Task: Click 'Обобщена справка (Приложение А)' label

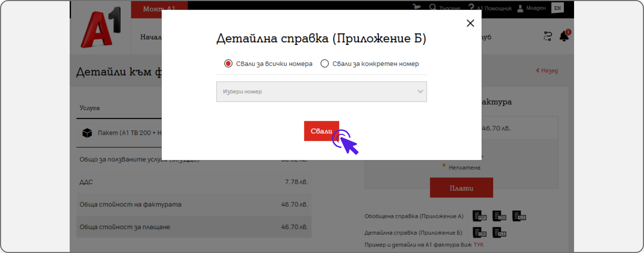Action: pos(414,216)
